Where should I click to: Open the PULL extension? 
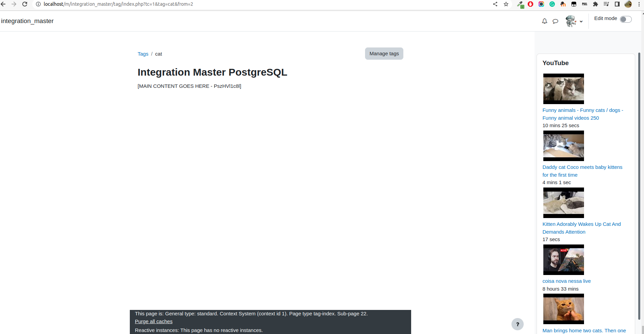[585, 4]
